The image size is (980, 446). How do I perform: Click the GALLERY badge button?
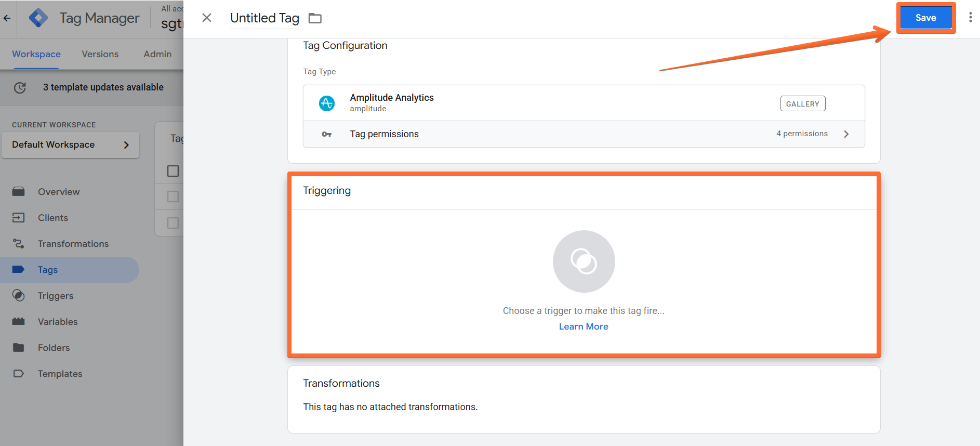pyautogui.click(x=803, y=104)
